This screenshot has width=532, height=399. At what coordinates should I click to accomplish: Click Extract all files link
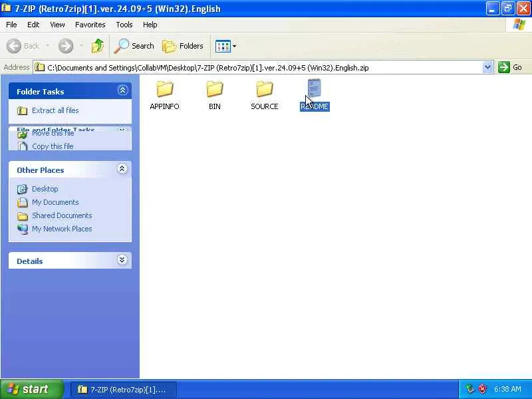(x=55, y=110)
